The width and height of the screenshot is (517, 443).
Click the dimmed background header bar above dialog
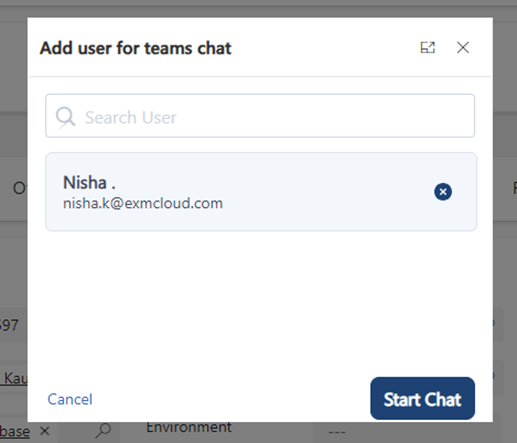(258, 8)
